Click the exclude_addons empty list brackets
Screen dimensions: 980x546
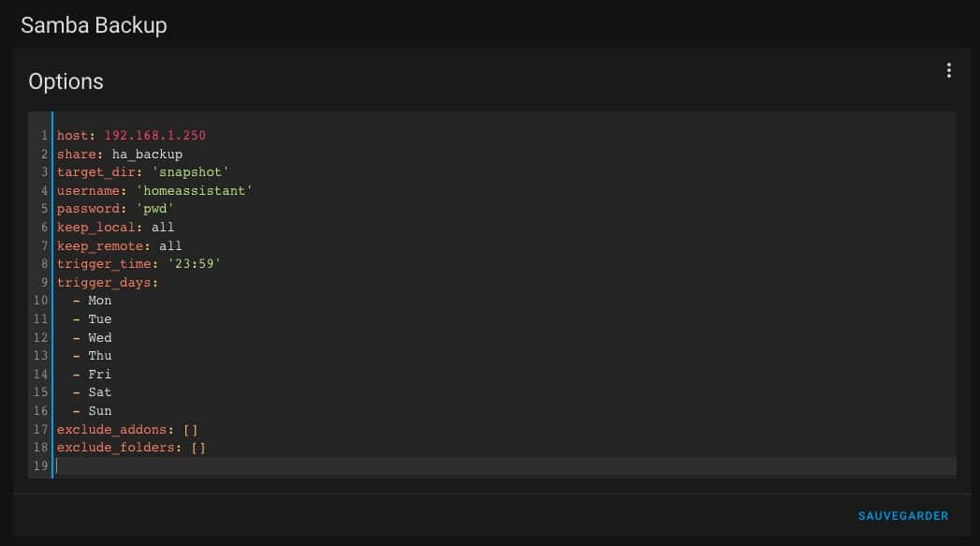pyautogui.click(x=191, y=430)
